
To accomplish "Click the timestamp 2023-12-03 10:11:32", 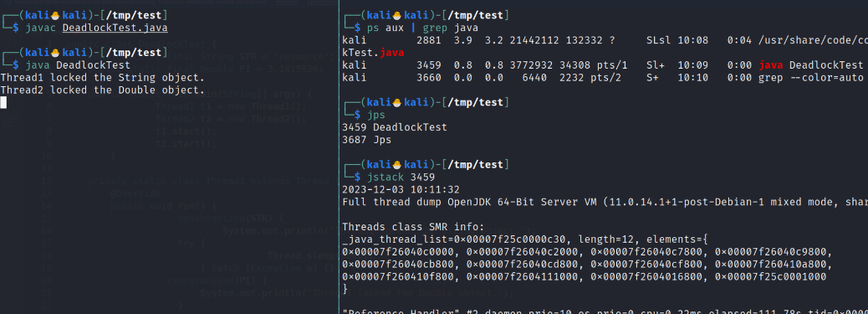I will coord(401,189).
